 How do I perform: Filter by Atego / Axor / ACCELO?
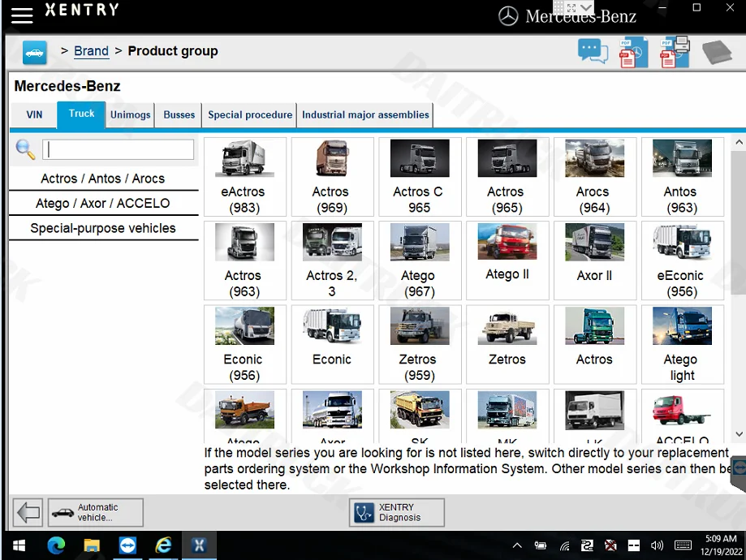pos(103,203)
